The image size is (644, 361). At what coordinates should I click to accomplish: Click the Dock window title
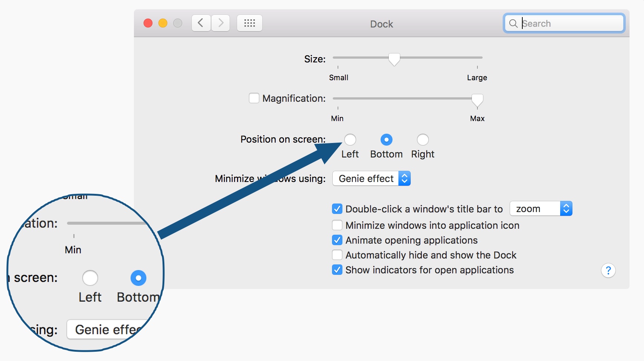pyautogui.click(x=381, y=23)
